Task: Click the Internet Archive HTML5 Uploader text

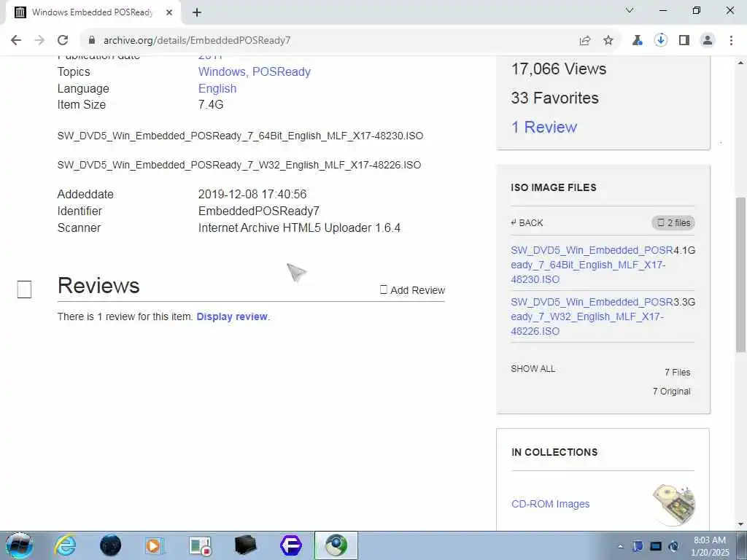Action: click(x=299, y=227)
